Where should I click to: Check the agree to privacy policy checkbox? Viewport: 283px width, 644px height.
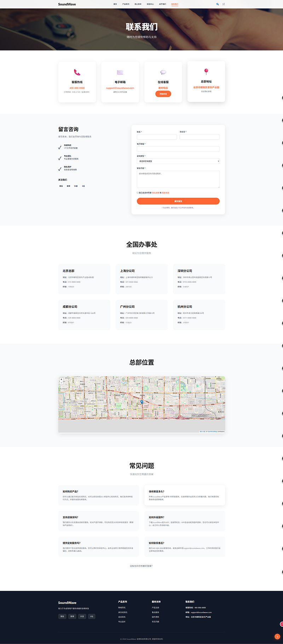click(x=138, y=193)
